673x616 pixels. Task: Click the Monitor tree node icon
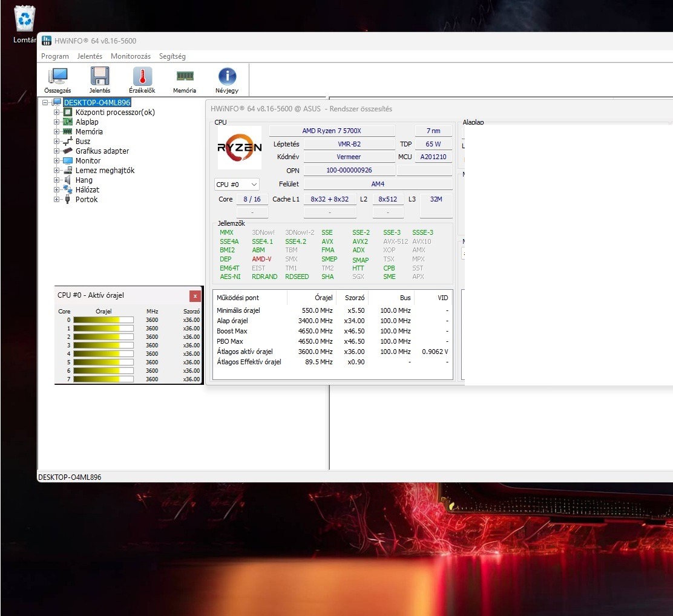coord(67,160)
